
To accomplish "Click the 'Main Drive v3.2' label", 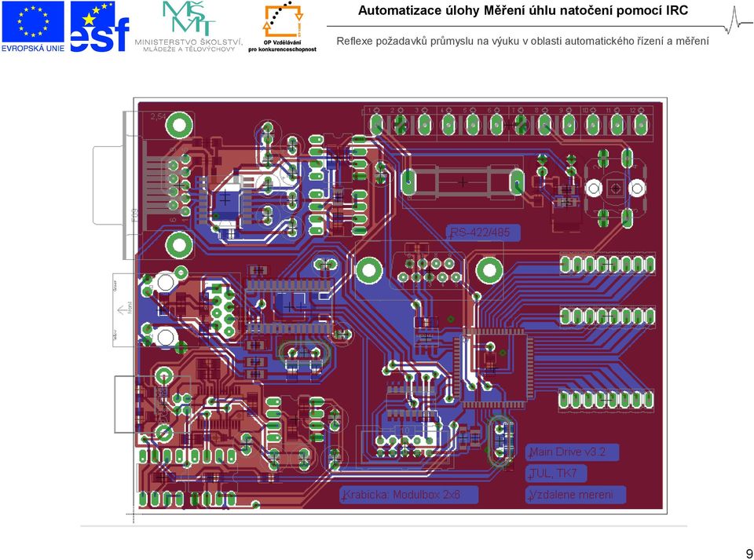I will coord(572,452).
